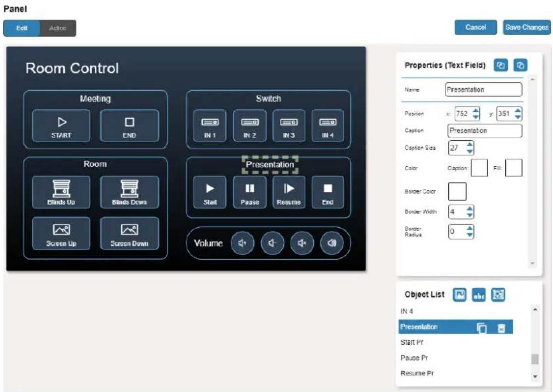Decrease the Position y value
The image size is (553, 392).
[518, 117]
